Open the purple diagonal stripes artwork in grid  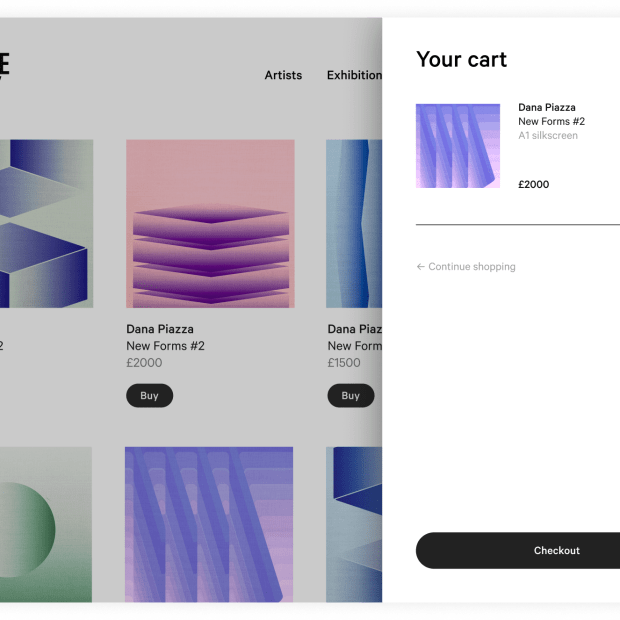[x=209, y=525]
